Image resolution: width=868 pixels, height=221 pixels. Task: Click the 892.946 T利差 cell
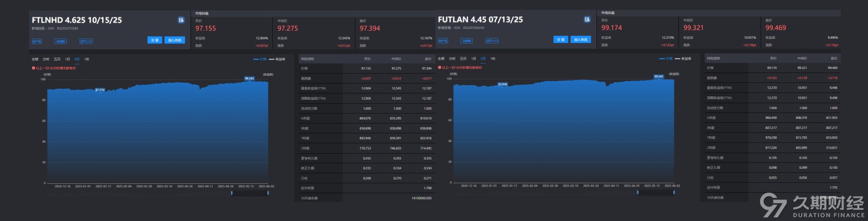(365, 138)
